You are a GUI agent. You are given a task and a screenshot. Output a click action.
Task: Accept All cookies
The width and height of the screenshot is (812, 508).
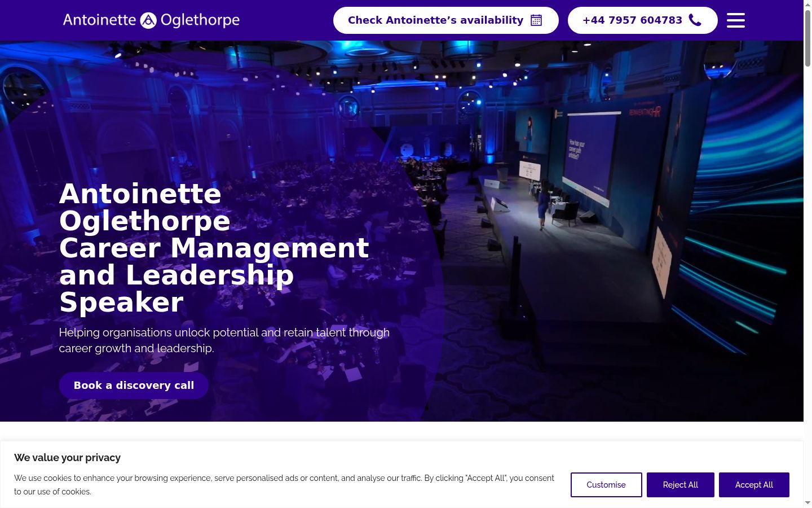754,485
